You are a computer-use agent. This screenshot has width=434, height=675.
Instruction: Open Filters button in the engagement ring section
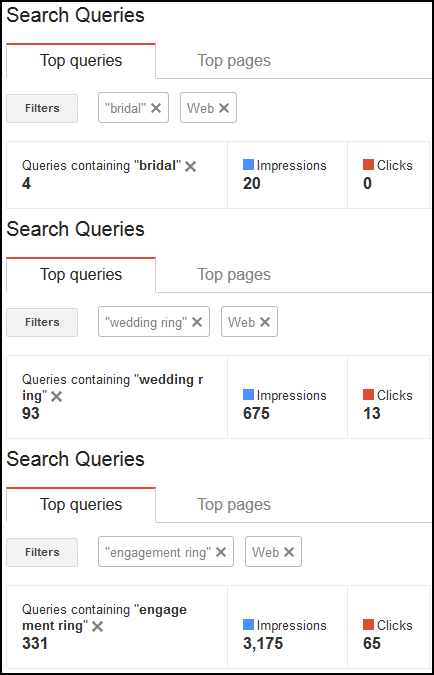(x=42, y=552)
